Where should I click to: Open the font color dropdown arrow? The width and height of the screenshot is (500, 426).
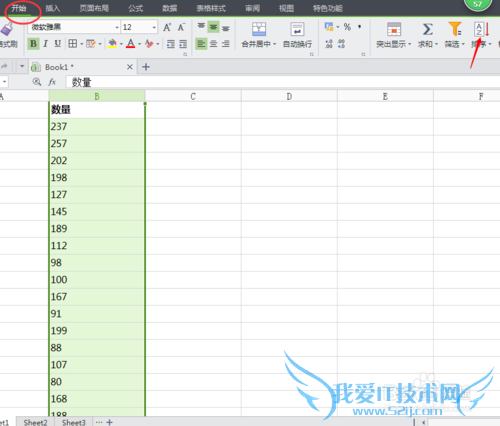pyautogui.click(x=139, y=44)
